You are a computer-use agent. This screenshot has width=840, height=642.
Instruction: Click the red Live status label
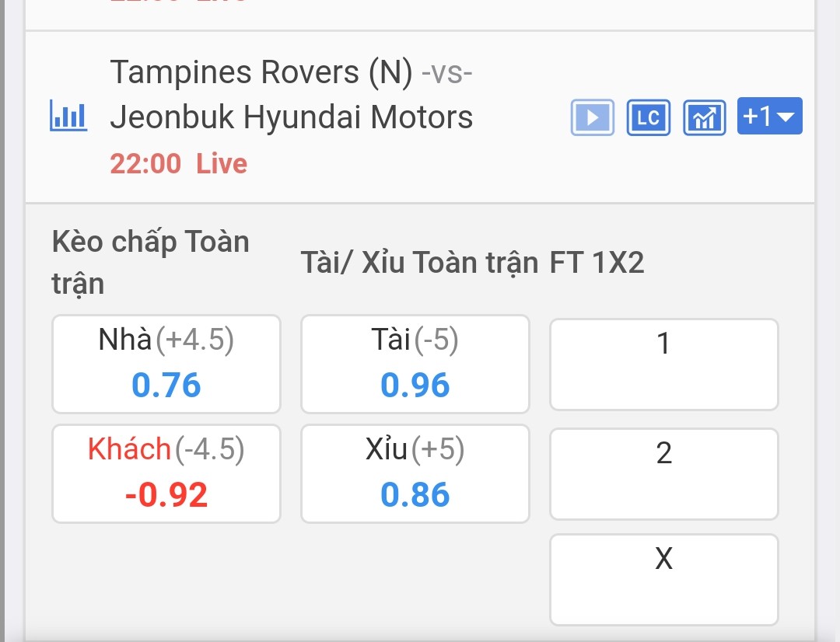(x=222, y=164)
